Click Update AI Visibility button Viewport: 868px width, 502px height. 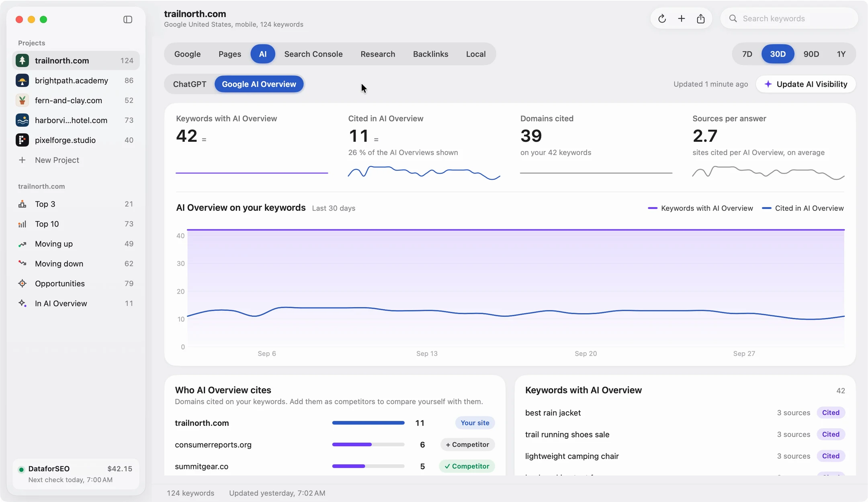pos(806,84)
